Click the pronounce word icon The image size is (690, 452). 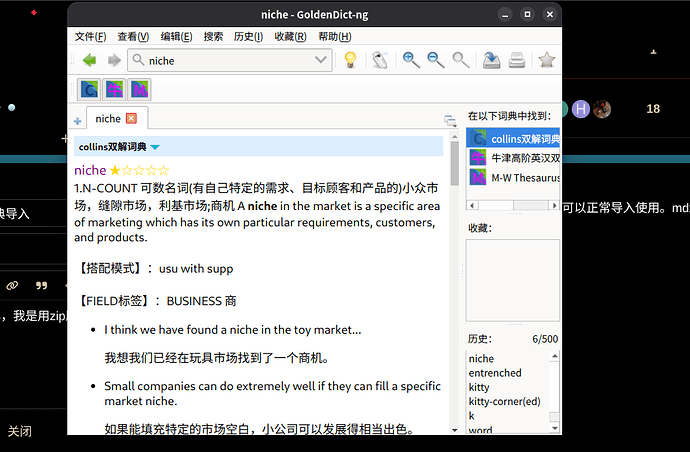pyautogui.click(x=379, y=60)
